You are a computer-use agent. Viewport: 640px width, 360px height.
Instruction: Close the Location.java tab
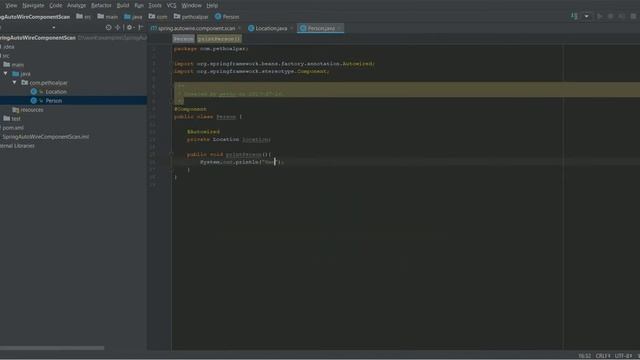[x=291, y=28]
